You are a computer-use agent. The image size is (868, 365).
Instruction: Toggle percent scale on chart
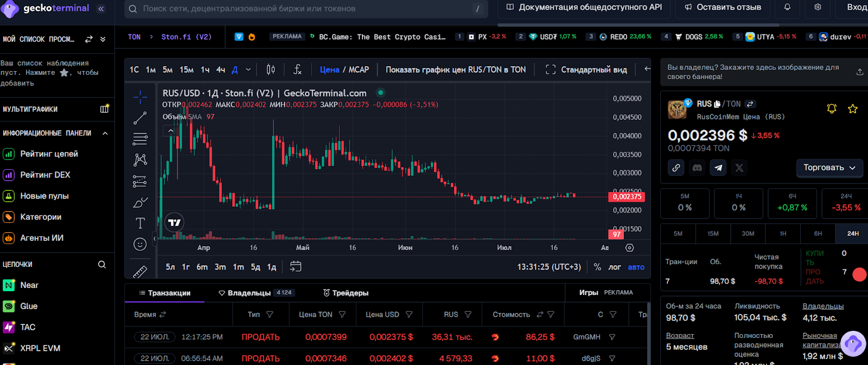pos(597,267)
